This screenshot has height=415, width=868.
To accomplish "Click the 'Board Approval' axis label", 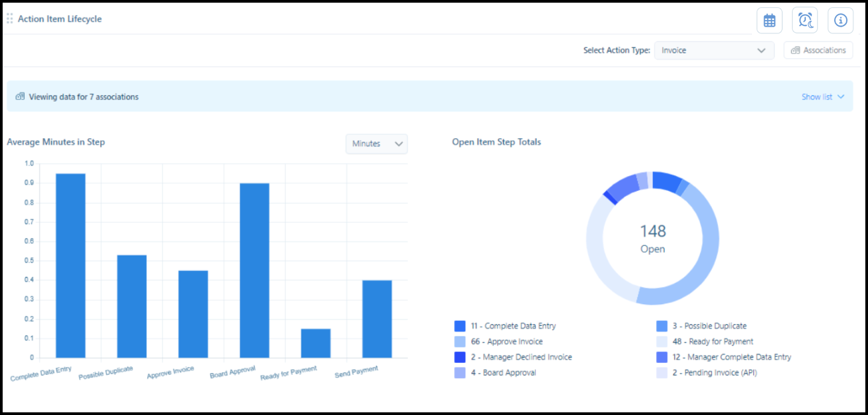I will tap(233, 372).
